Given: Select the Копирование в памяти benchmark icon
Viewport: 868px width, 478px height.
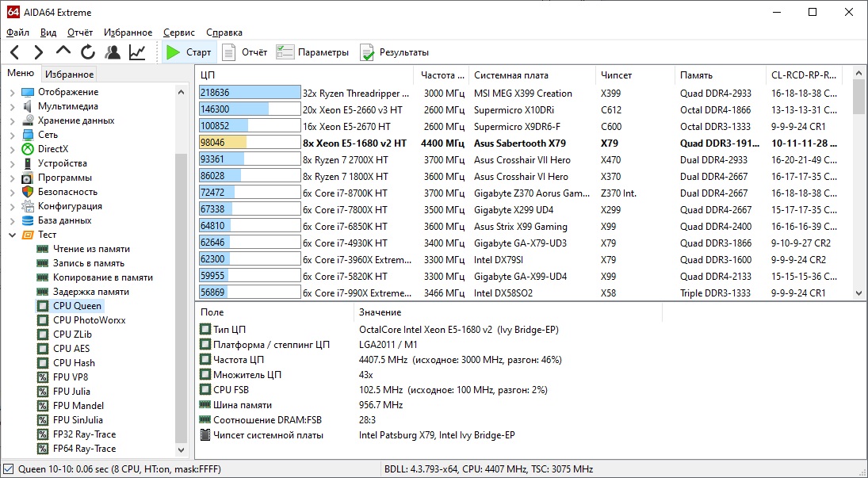Looking at the screenshot, I should (x=42, y=277).
